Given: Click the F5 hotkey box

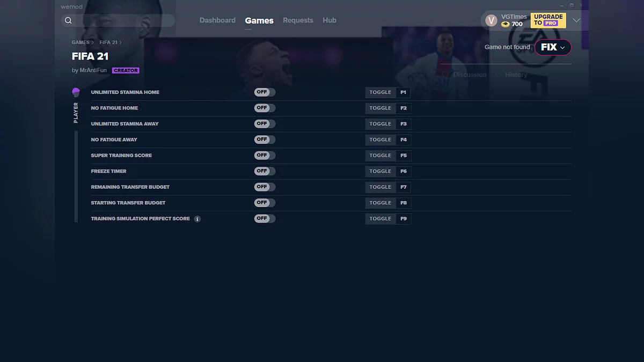Looking at the screenshot, I should click(x=404, y=156).
